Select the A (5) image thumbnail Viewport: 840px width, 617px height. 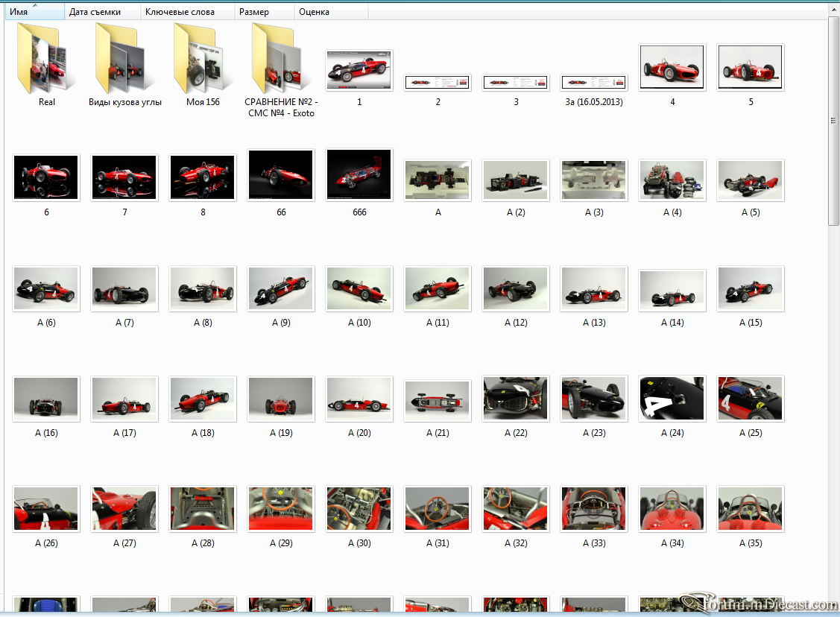pos(751,180)
